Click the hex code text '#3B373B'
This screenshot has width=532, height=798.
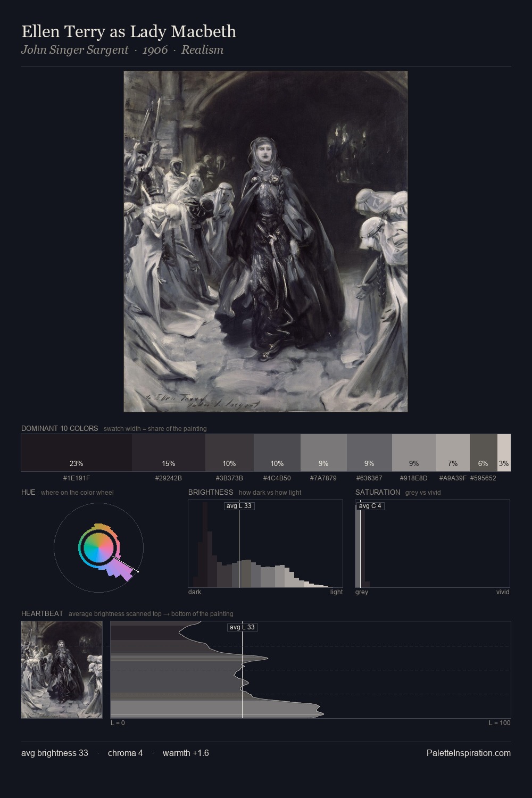click(229, 478)
